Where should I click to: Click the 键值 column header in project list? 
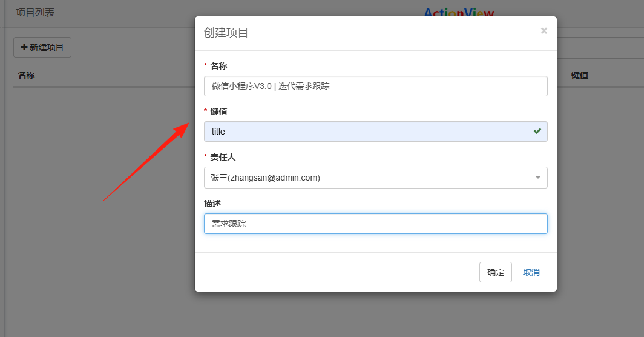(x=579, y=75)
